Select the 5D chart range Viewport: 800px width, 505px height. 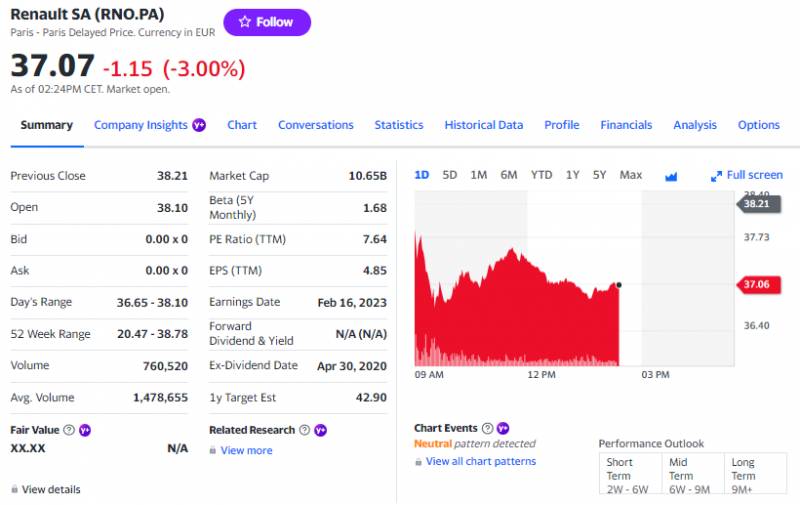[x=449, y=175]
